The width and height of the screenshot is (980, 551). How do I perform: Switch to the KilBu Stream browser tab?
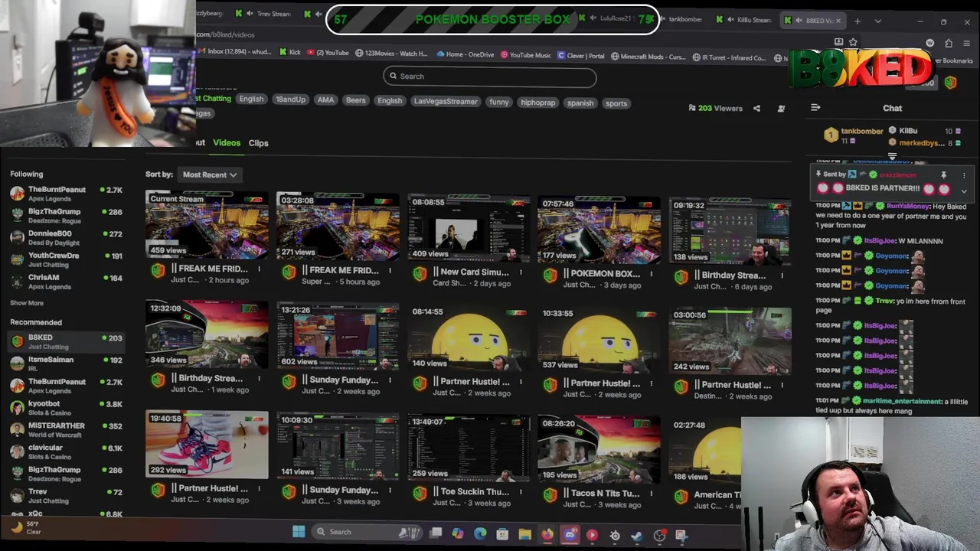[x=746, y=20]
